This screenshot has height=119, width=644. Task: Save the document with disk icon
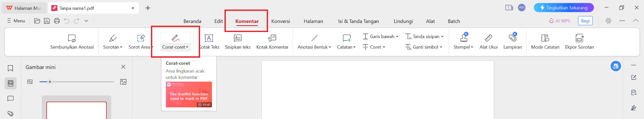tap(47, 21)
